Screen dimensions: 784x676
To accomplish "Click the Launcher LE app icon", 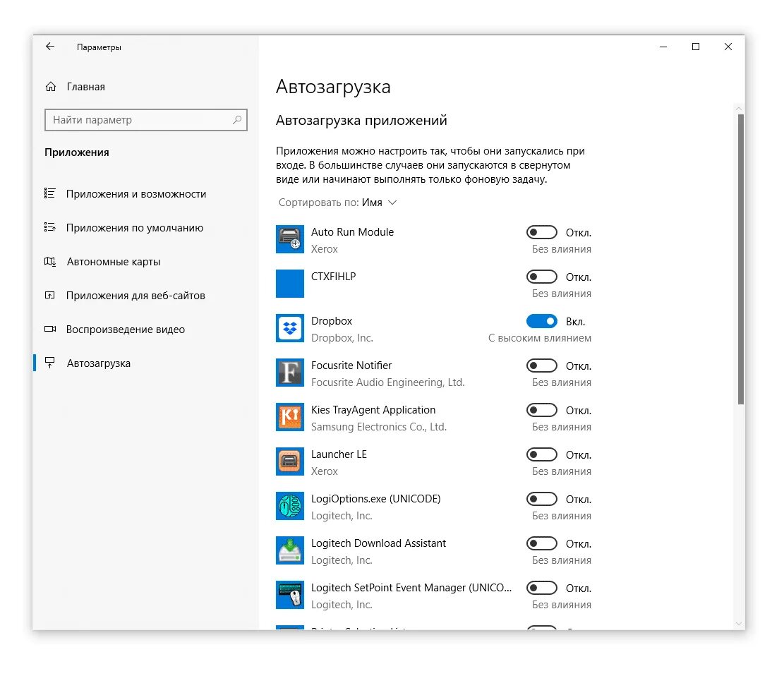I will (x=290, y=461).
